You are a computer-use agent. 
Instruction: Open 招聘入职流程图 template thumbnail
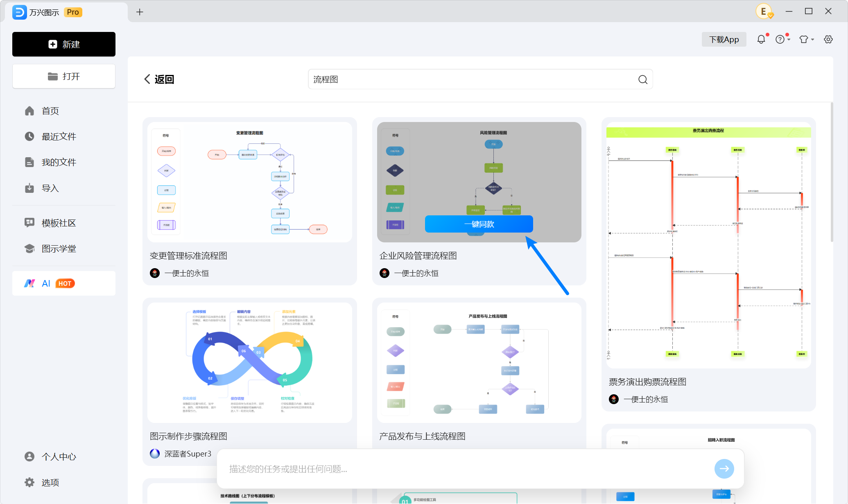tap(708, 466)
